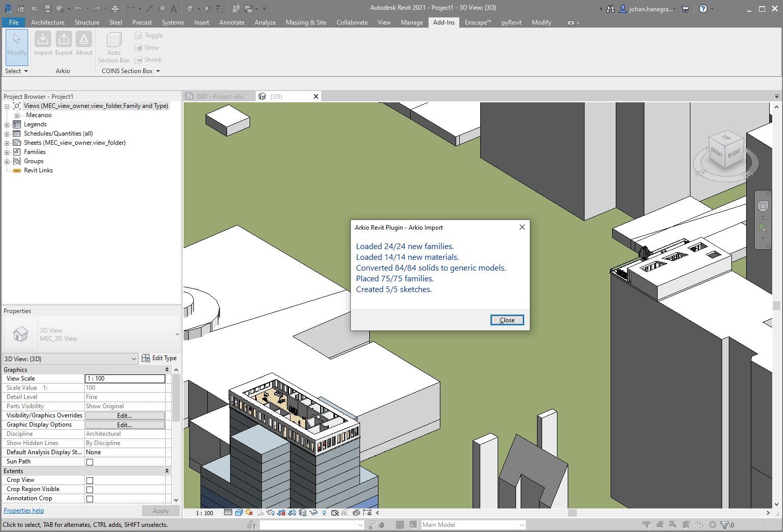Click Edit for Visibility/Graphics Overrides
783x532 pixels.
click(x=125, y=416)
